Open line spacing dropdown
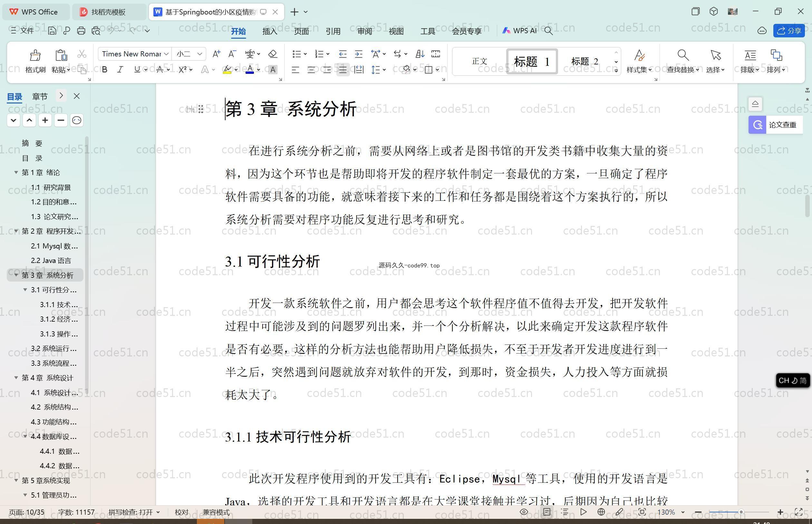 (x=384, y=70)
